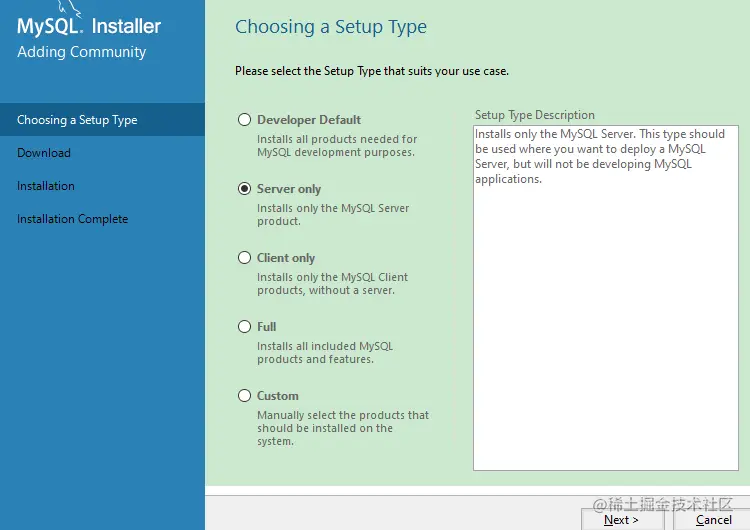Click 'Manually select the products' description text

[x=343, y=428]
